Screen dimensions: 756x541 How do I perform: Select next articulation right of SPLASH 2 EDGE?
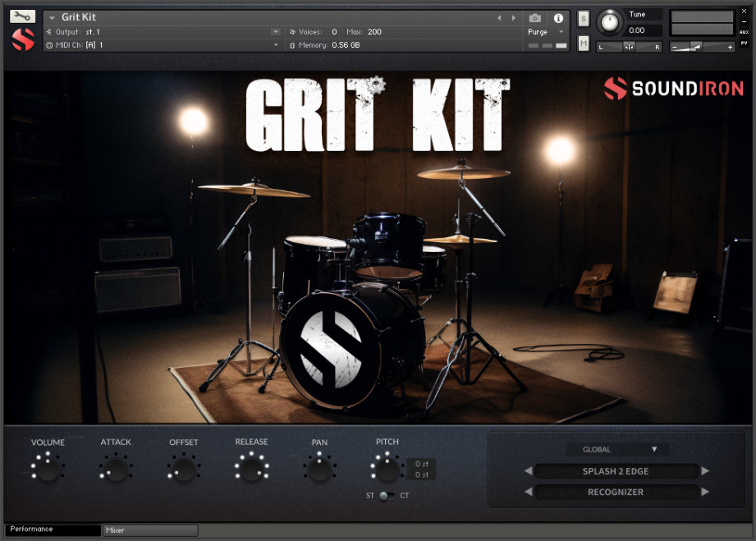(705, 470)
